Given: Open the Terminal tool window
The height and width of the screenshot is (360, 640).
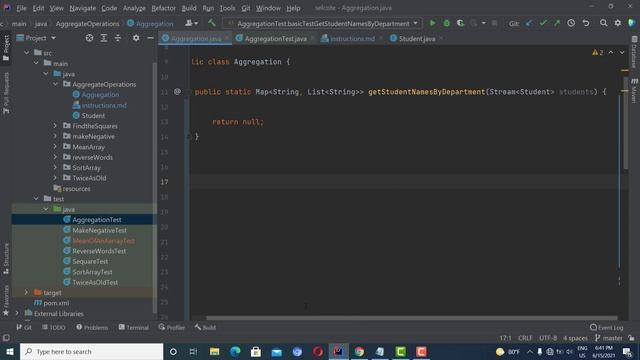Looking at the screenshot, I should tap(134, 327).
